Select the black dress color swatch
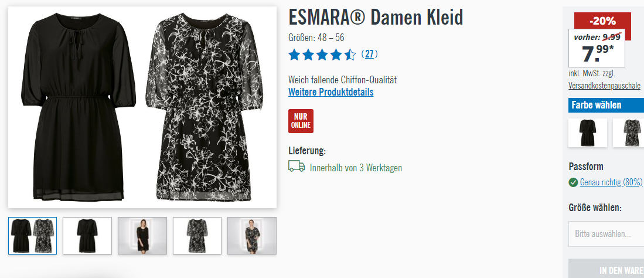 pyautogui.click(x=588, y=133)
